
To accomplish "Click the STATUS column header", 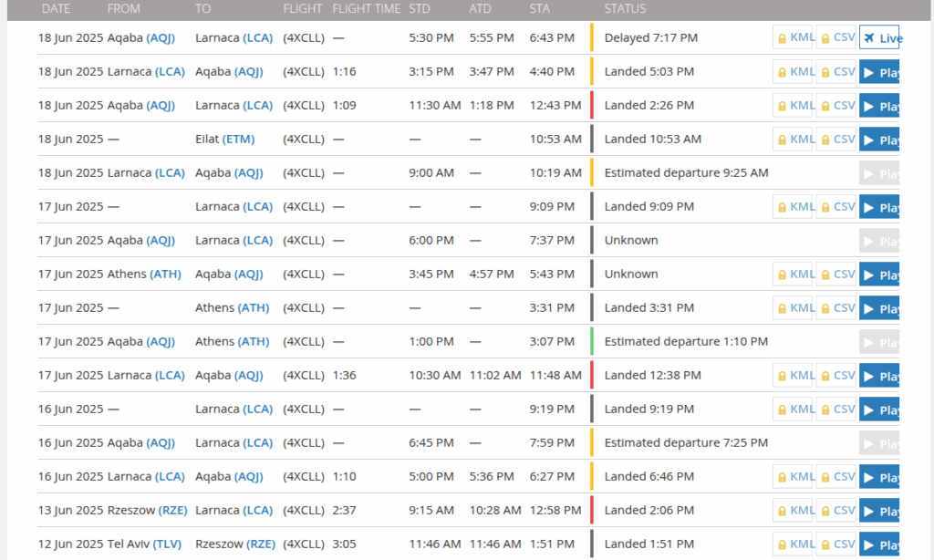I will click(x=625, y=9).
